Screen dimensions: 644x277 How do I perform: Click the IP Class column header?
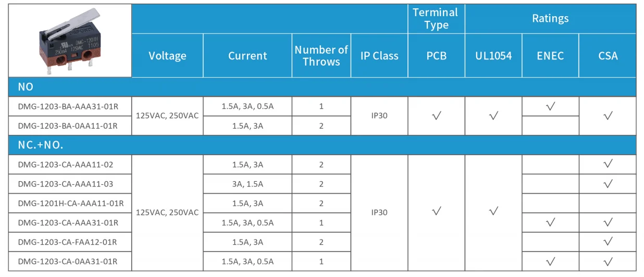click(x=379, y=56)
